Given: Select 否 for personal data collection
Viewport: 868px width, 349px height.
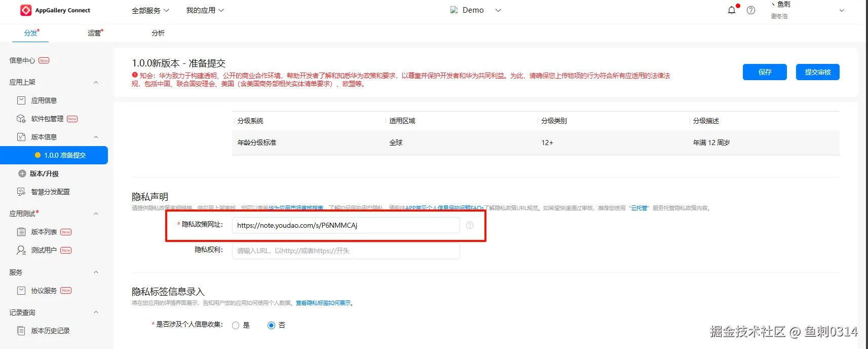Looking at the screenshot, I should pos(271,326).
